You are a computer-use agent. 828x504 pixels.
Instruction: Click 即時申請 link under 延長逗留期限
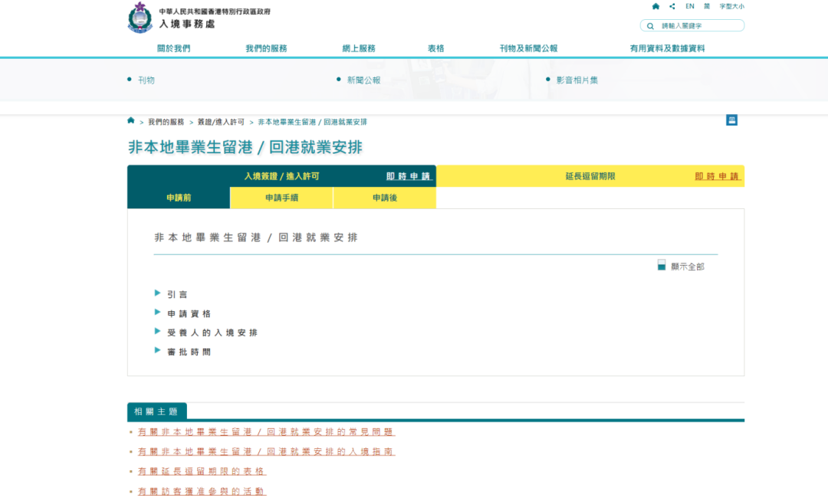tap(717, 176)
